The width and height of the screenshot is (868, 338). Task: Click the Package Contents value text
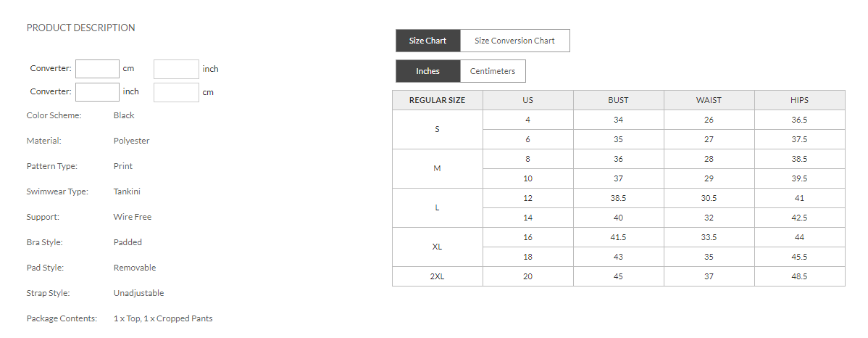[x=163, y=318]
